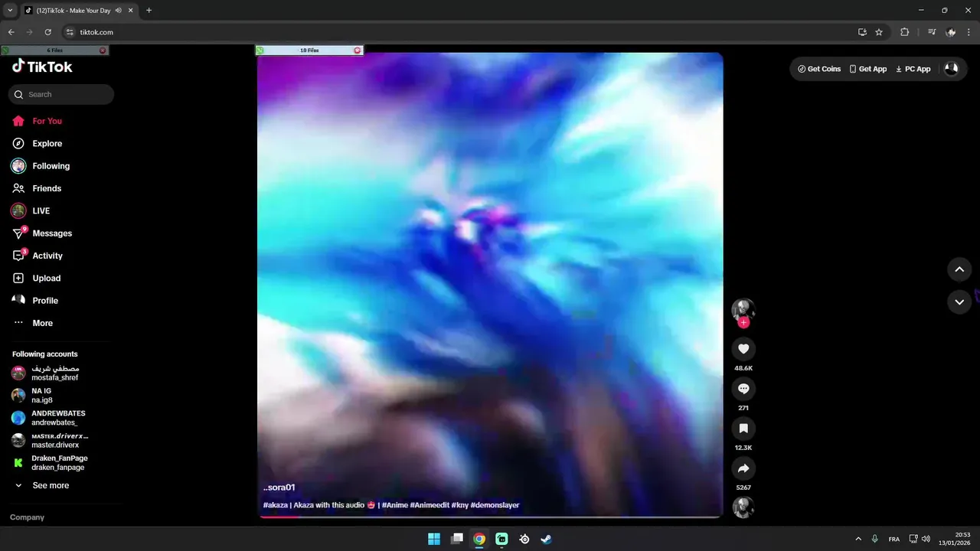Open the volume control in system tray
This screenshot has height=551, width=980.
926,539
